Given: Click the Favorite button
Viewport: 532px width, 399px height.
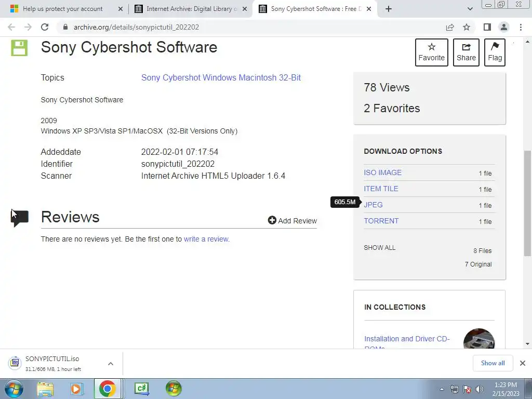Looking at the screenshot, I should [432, 52].
